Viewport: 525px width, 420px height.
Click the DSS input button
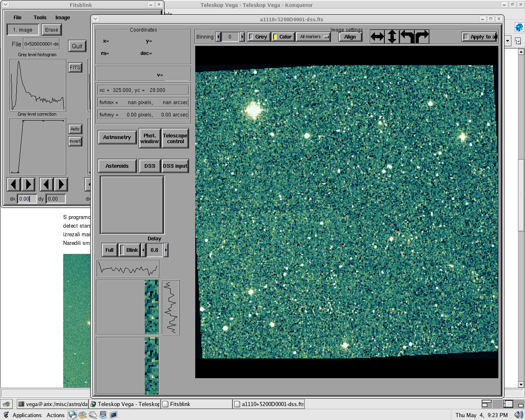175,166
